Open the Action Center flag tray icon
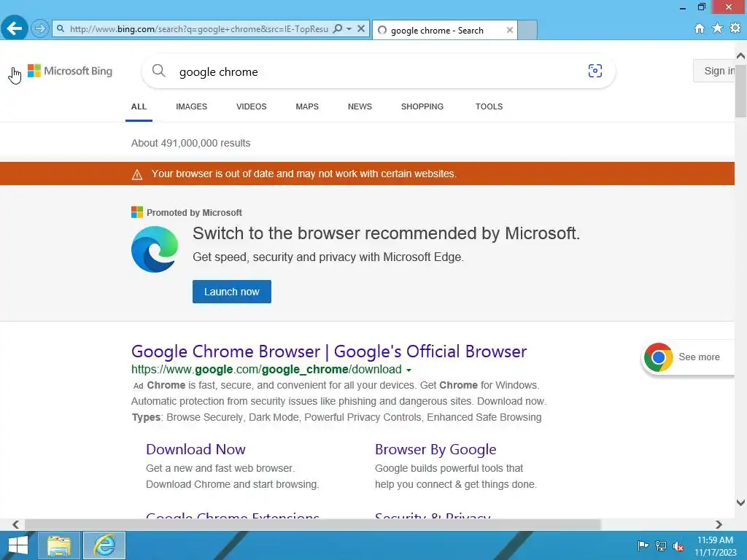This screenshot has width=747, height=560. (x=643, y=545)
